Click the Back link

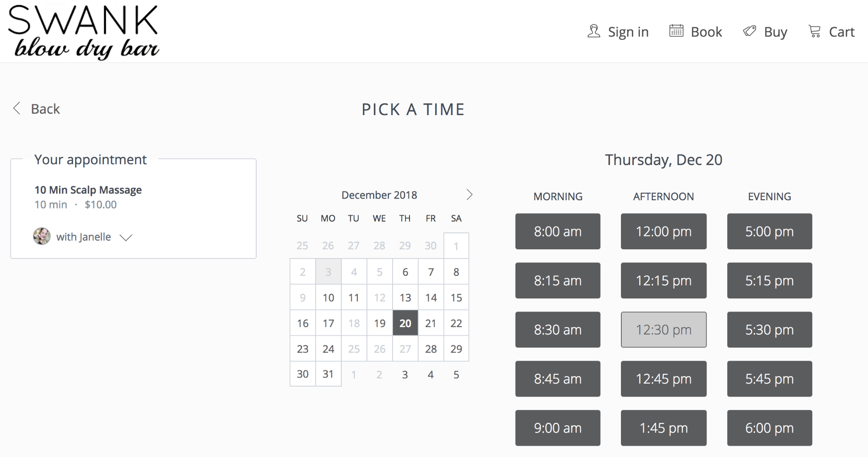[45, 108]
